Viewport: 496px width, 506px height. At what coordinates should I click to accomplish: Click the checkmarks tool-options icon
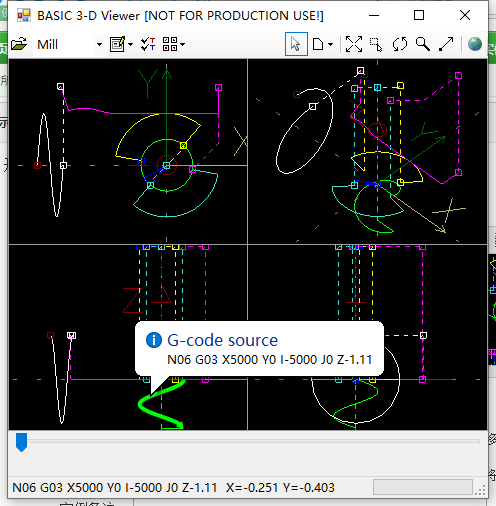[148, 44]
